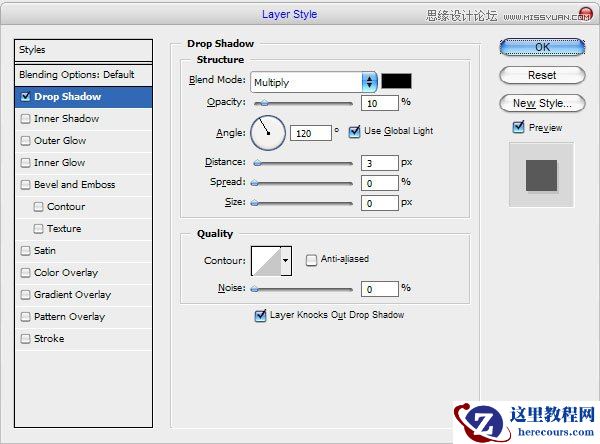Click the Angle value field
This screenshot has height=444, width=600.
click(311, 133)
